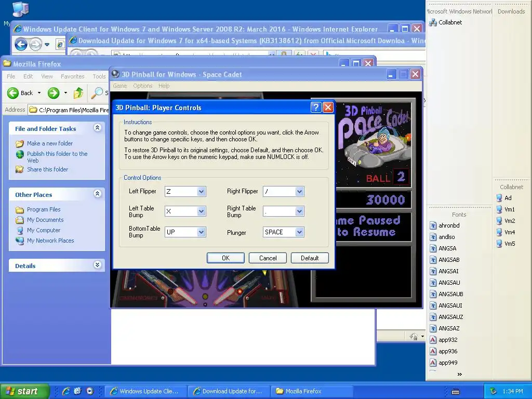Open the Help menu in 3D Pinball
Screen dimensions: 532x399
coord(164,86)
